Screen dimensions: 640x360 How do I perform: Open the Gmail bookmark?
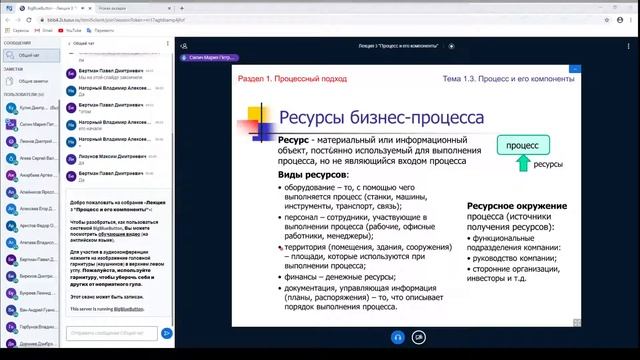(x=44, y=30)
